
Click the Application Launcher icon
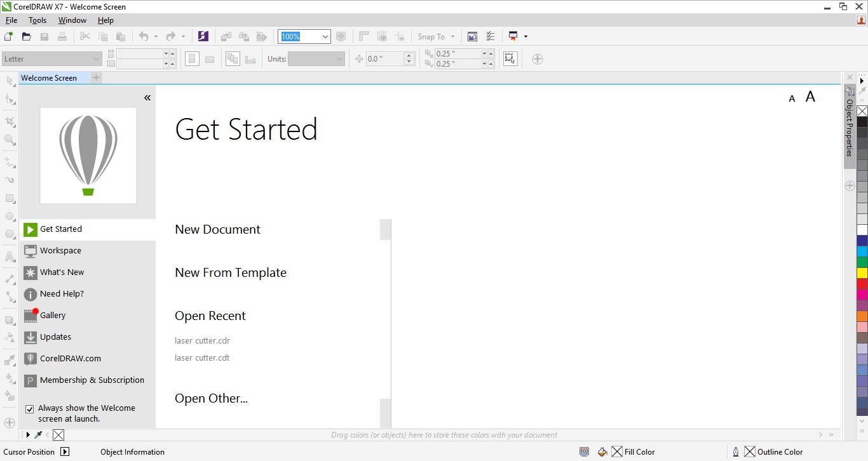513,37
